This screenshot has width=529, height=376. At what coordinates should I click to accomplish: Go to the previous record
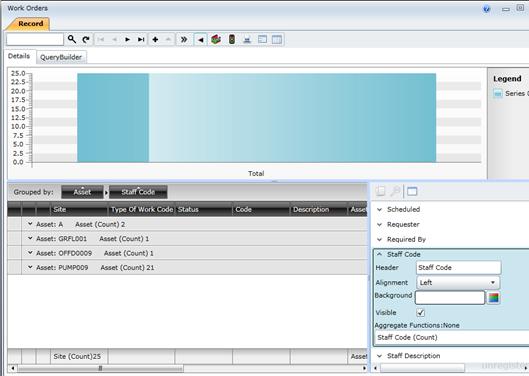pos(114,39)
